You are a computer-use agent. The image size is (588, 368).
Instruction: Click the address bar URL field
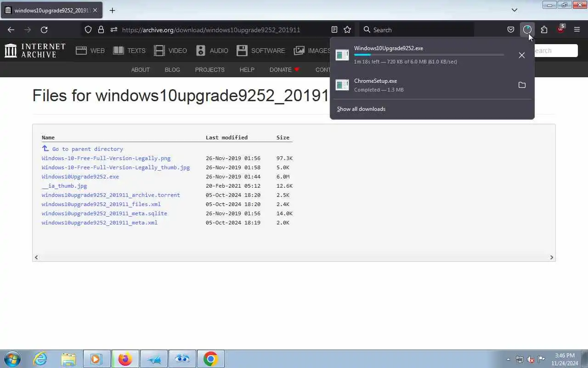211,29
